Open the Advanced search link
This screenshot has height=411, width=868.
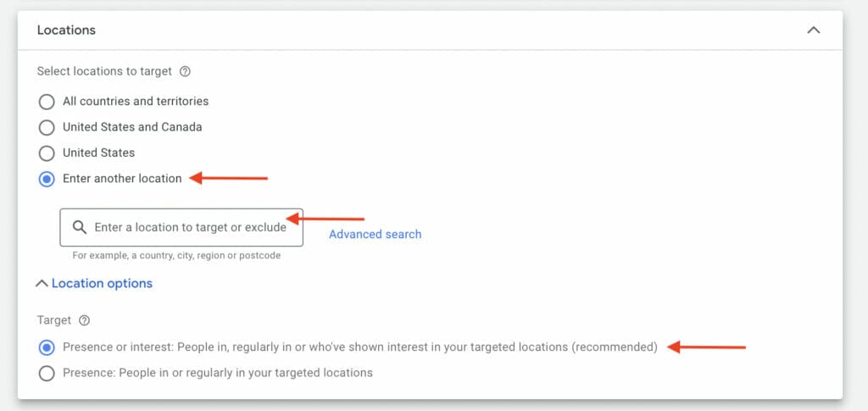pyautogui.click(x=375, y=234)
